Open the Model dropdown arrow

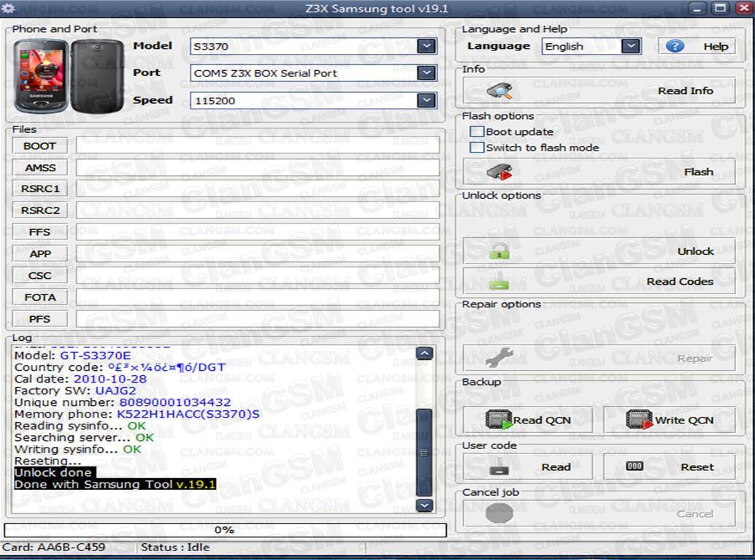[x=426, y=46]
